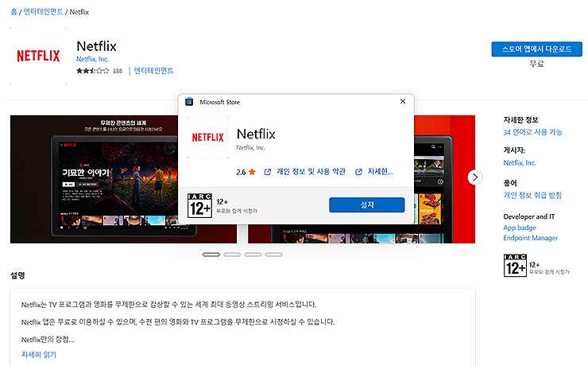Select the fourth carousel page indicator

coord(274,255)
